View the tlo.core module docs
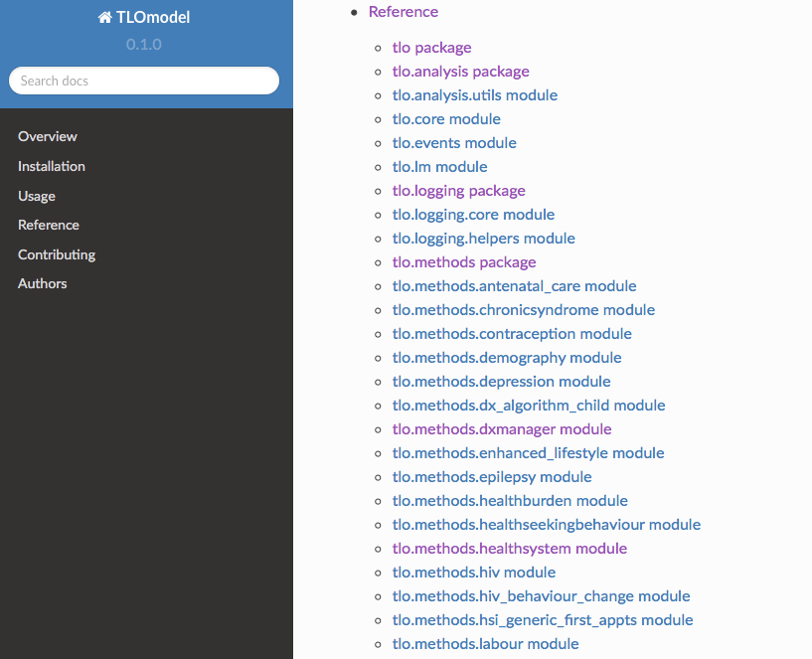Image resolution: width=812 pixels, height=659 pixels. [445, 118]
